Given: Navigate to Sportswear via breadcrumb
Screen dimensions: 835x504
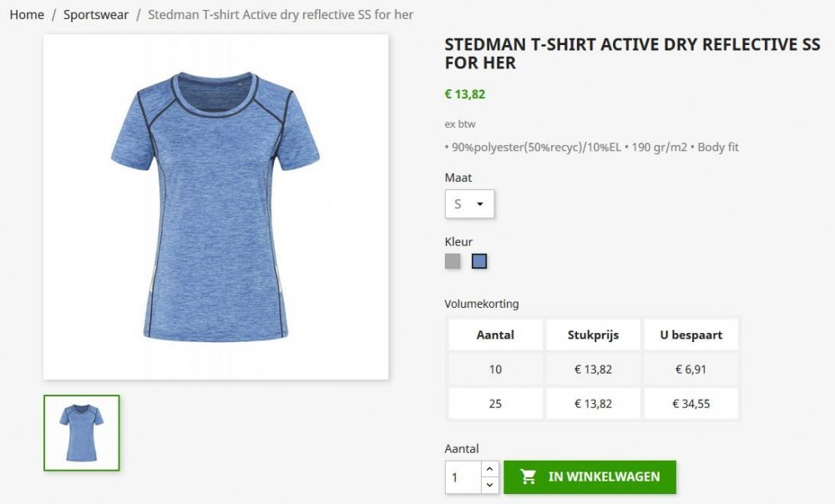Looking at the screenshot, I should click(96, 14).
